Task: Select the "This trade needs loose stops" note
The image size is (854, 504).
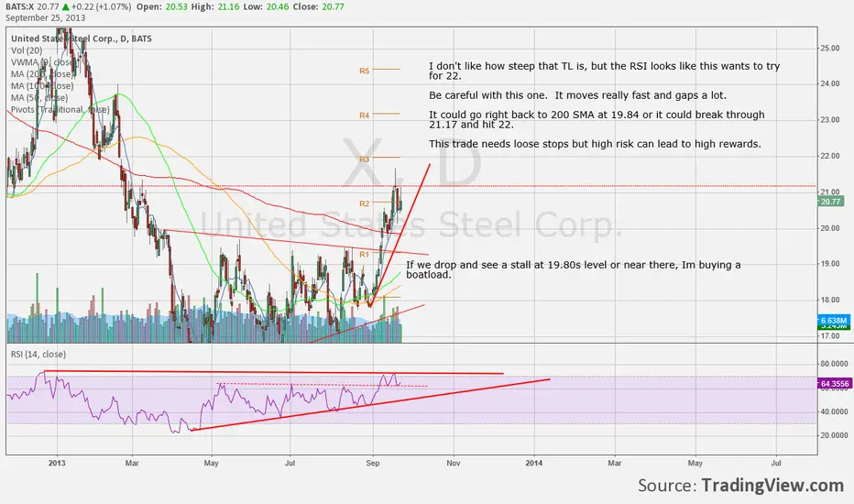Action: pos(595,144)
